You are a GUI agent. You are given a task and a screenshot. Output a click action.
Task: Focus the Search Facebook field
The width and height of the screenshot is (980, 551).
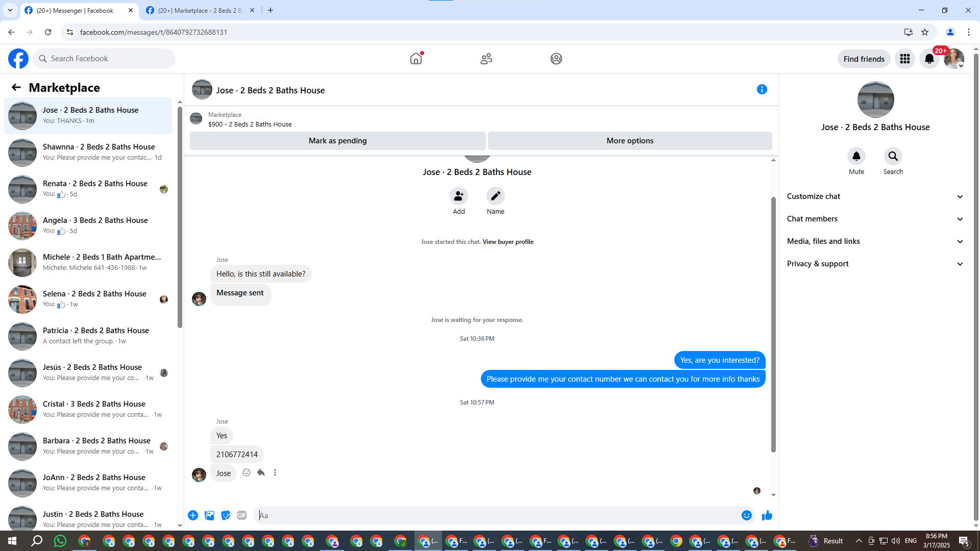[x=104, y=59]
